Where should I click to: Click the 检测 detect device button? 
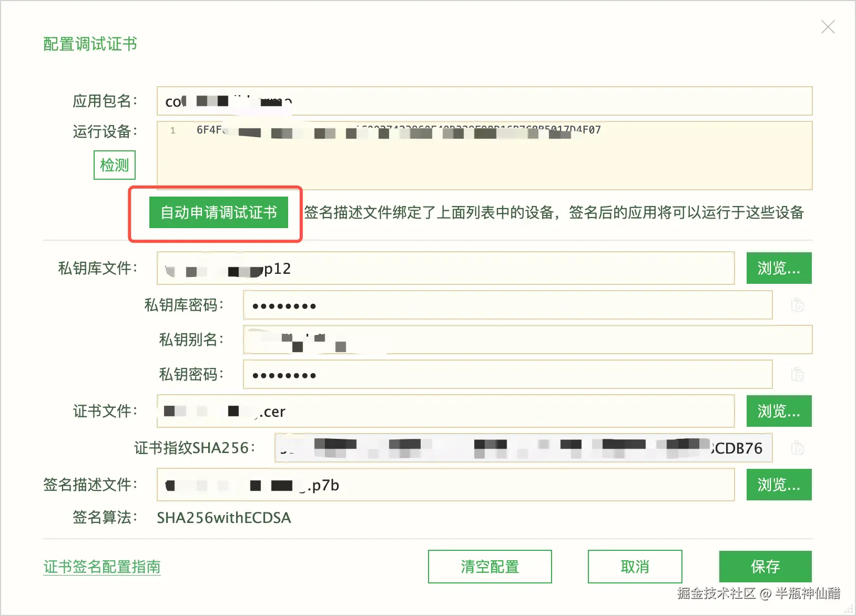coord(115,165)
